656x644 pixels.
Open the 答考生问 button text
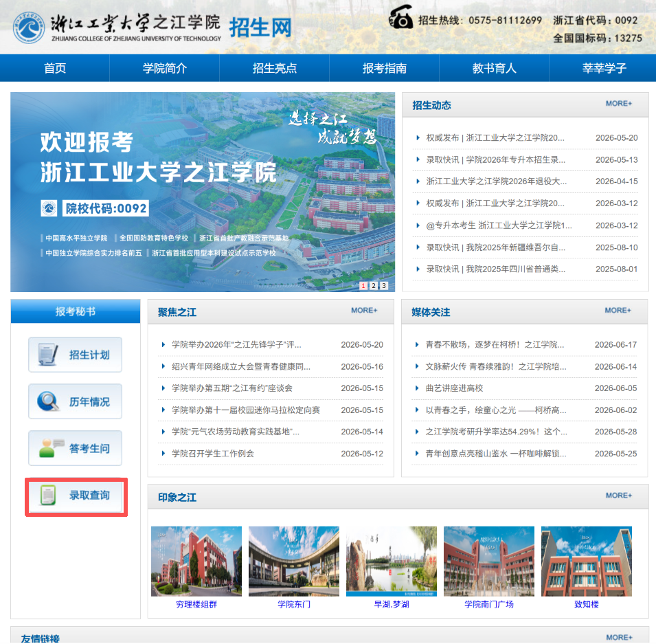(x=89, y=448)
